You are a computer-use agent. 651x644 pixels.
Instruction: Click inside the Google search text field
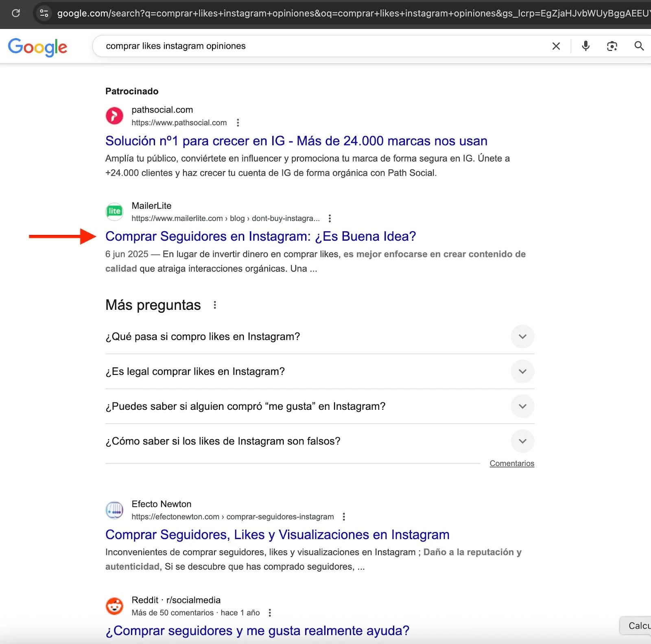(x=317, y=46)
